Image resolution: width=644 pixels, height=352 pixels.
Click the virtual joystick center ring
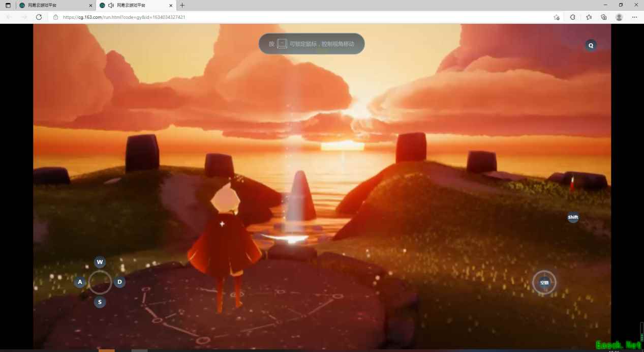click(100, 282)
